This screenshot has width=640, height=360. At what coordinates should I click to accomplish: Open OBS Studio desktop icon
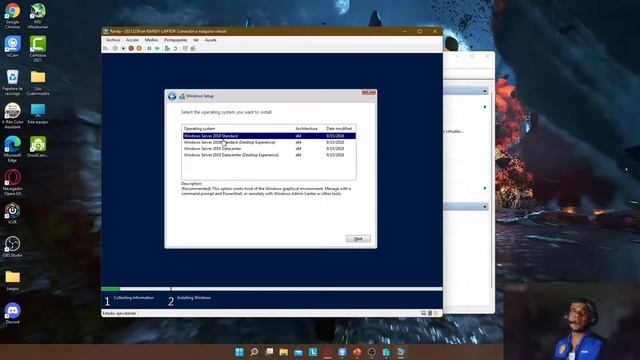click(12, 247)
